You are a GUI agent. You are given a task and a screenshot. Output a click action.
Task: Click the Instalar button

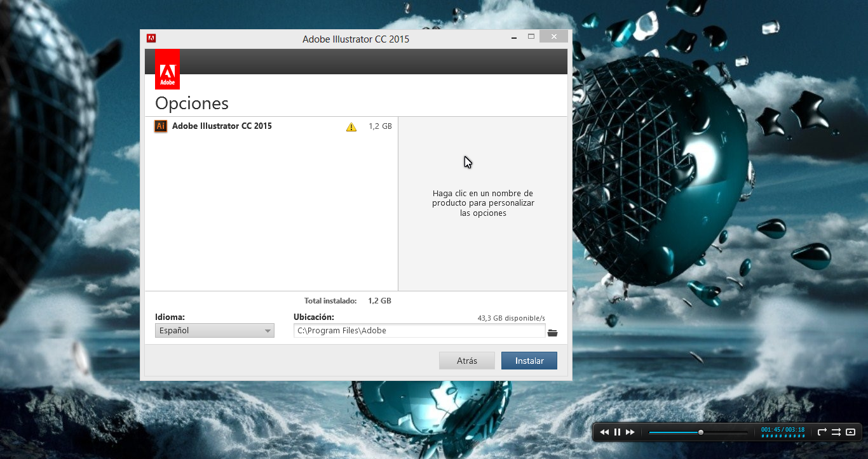tap(529, 361)
